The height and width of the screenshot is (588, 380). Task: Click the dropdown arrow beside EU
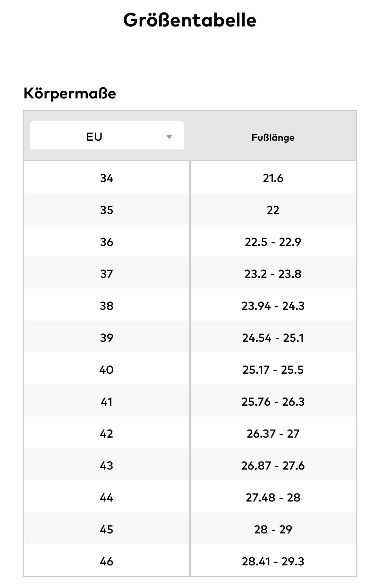(169, 137)
